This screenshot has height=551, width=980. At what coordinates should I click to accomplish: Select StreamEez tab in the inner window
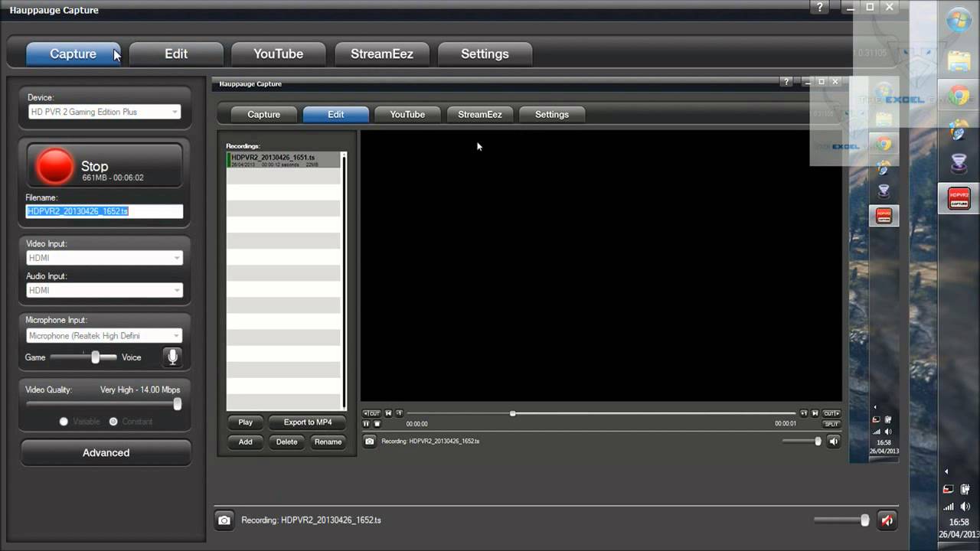(480, 115)
